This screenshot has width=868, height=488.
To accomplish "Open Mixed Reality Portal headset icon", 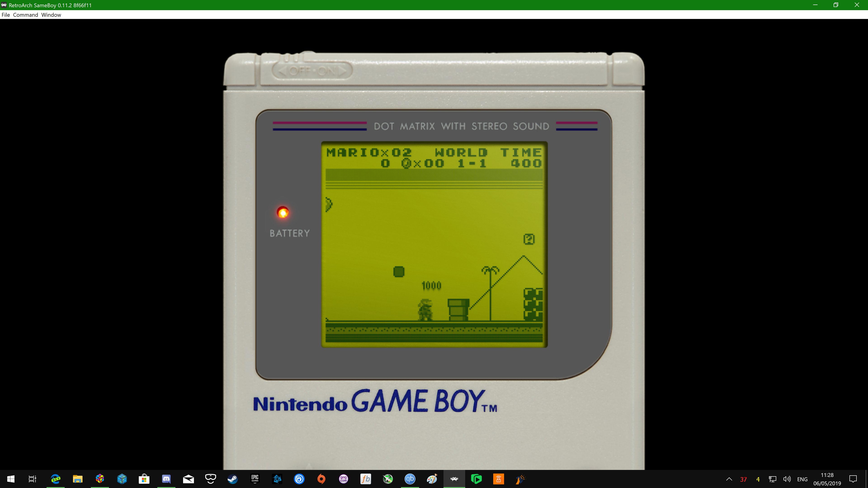I will [x=211, y=479].
